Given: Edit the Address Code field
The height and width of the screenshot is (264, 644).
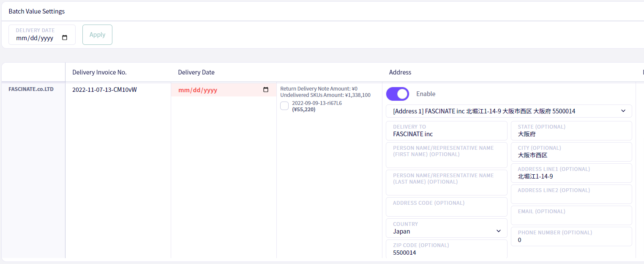Looking at the screenshot, I should 447,207.
